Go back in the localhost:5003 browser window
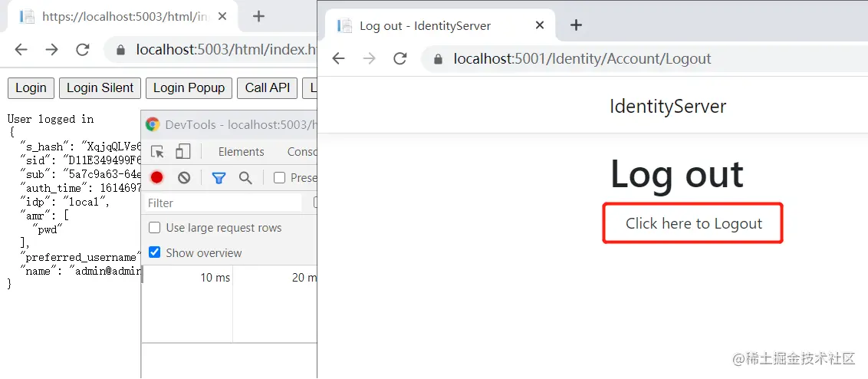Viewport: 868px width, 379px height. (x=21, y=50)
